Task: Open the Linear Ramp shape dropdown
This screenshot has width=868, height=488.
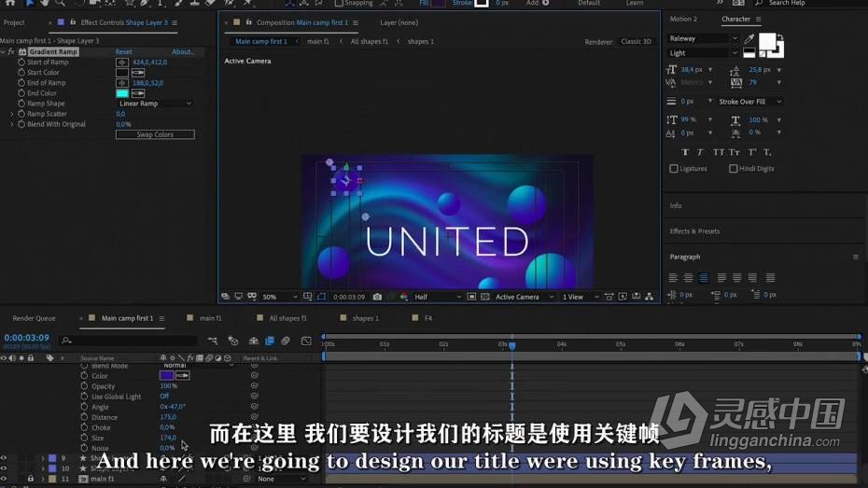Action: (155, 104)
